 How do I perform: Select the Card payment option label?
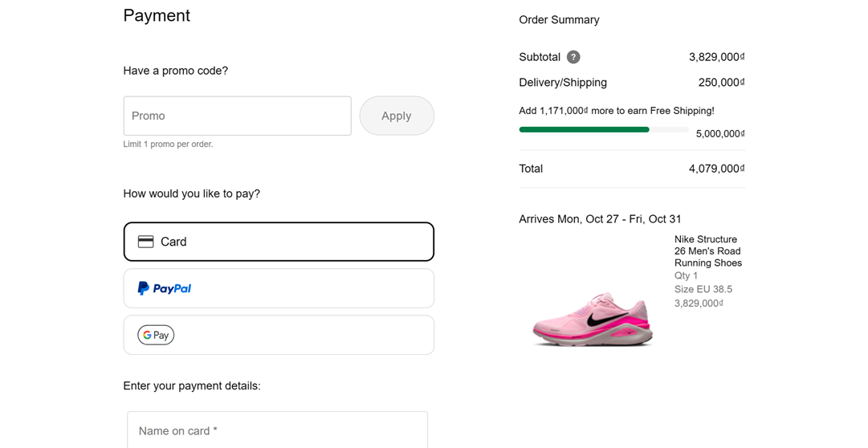click(x=173, y=242)
